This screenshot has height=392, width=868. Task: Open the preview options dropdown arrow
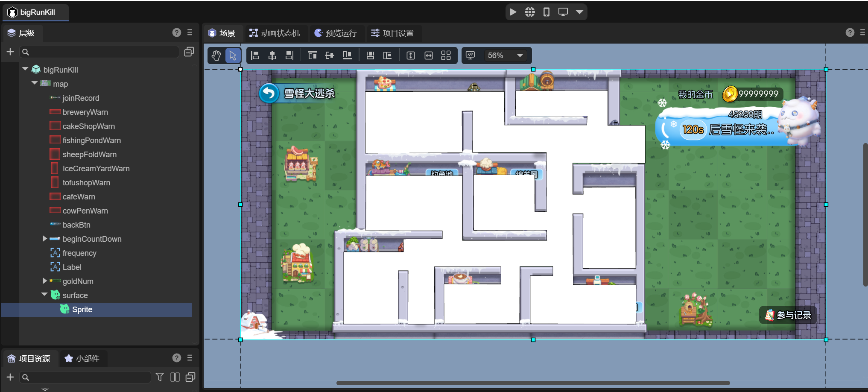tap(579, 12)
